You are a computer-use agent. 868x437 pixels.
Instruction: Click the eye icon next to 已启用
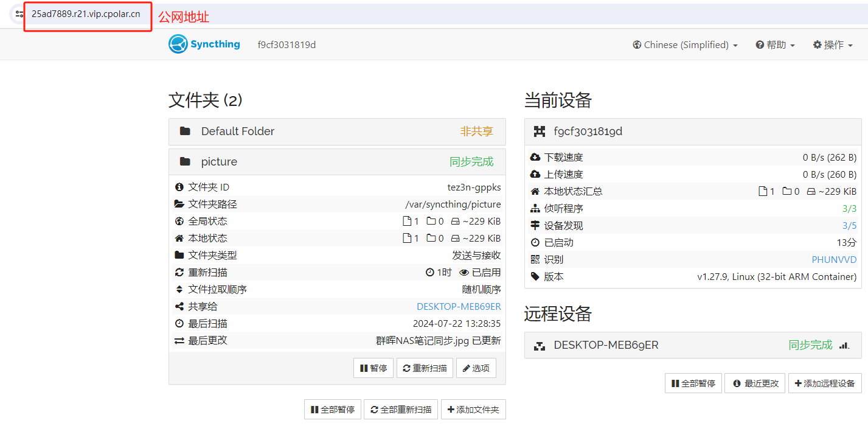(464, 272)
